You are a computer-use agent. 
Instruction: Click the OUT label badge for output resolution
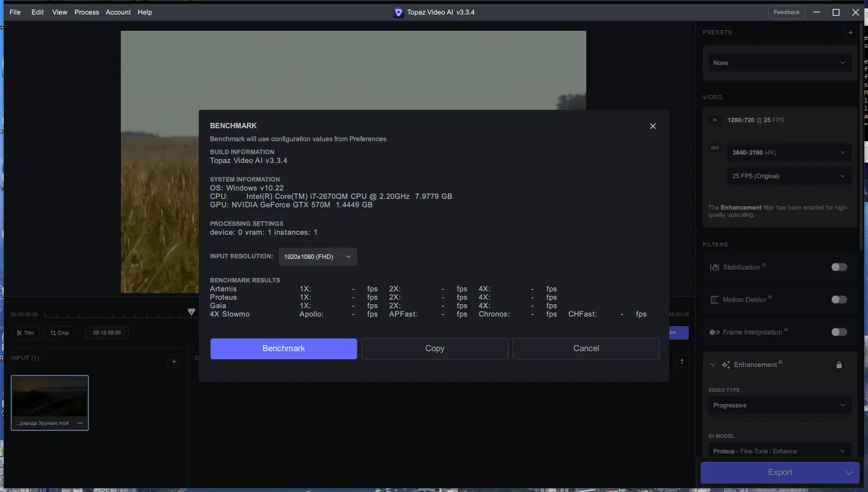[x=715, y=148]
